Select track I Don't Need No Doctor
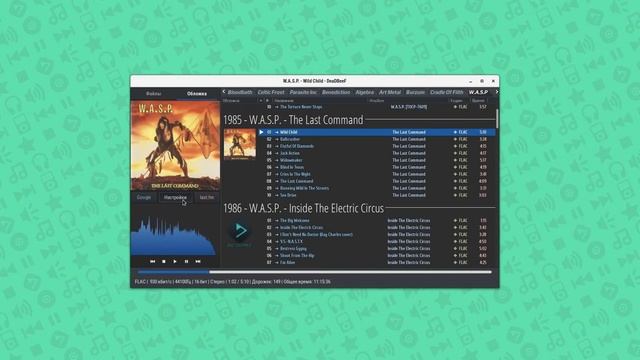640x360 pixels. pos(377,235)
